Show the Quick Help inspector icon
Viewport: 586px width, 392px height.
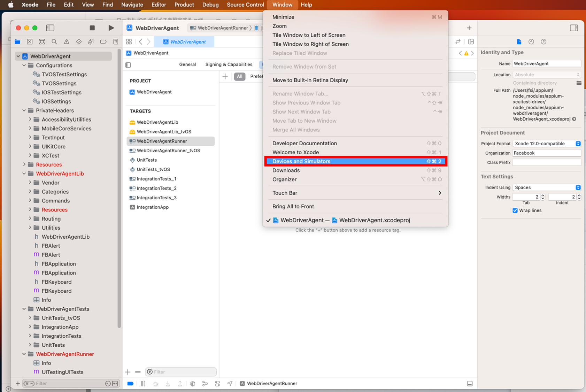click(543, 42)
